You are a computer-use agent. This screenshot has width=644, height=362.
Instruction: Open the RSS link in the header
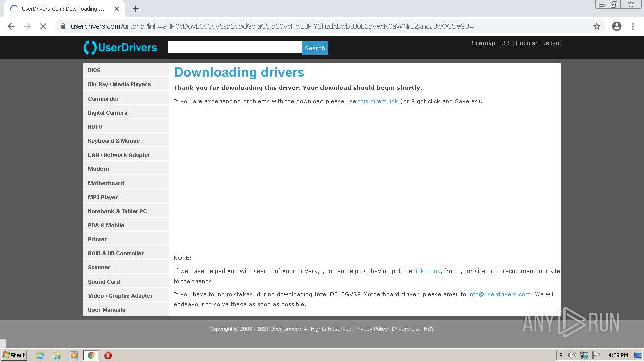(x=505, y=43)
